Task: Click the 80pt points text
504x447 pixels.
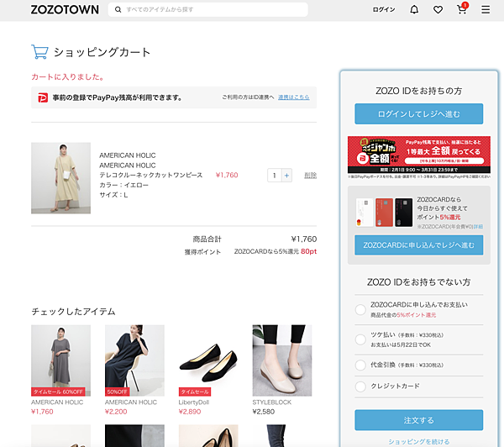Action: click(308, 251)
